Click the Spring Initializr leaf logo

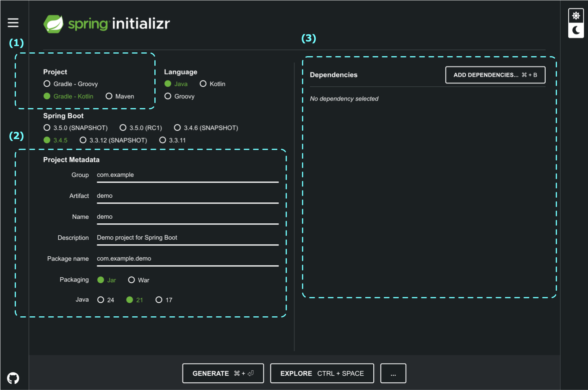[x=54, y=24]
